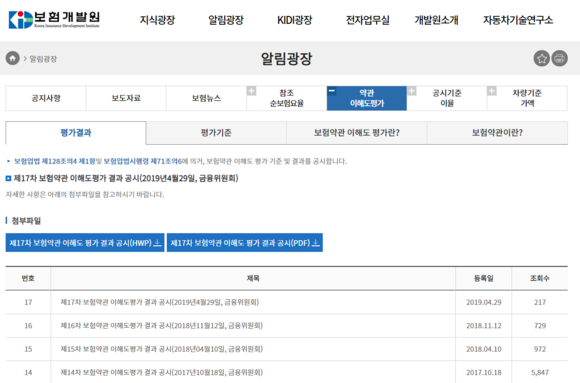The image size is (580, 383).
Task: Click row number 15 cell
Action: (x=28, y=349)
